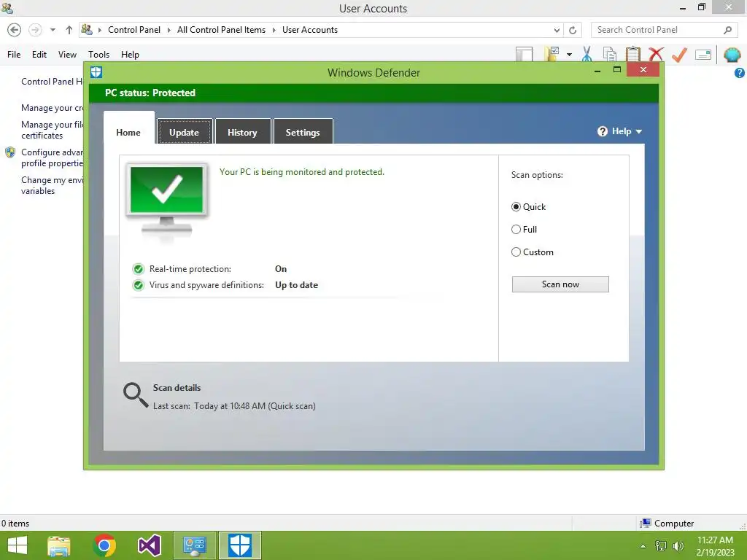Click the Scan details magnifier icon

pos(136,394)
